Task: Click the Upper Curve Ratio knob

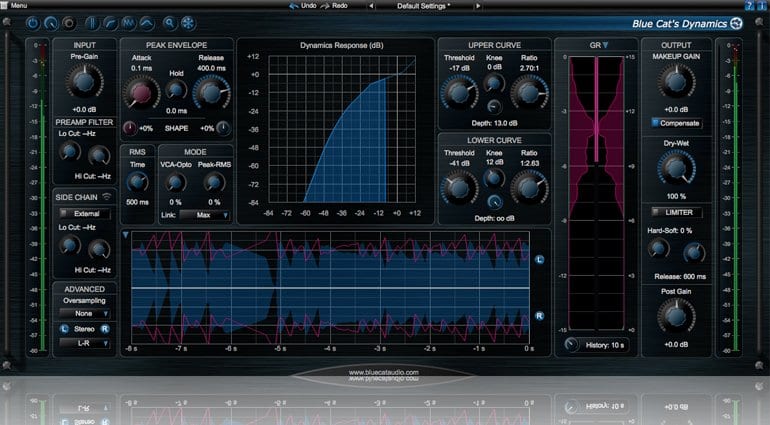Action: pos(529,92)
